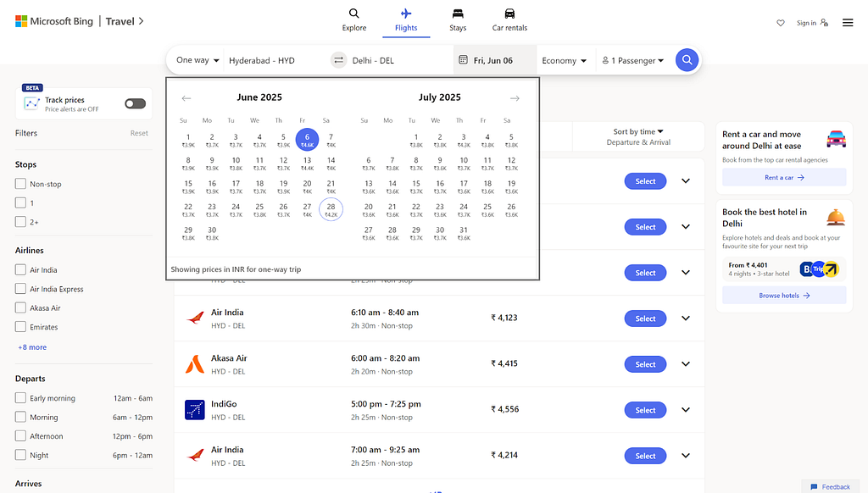Click the Hyderabad - HYD origin field
868x493 pixels.
(275, 60)
